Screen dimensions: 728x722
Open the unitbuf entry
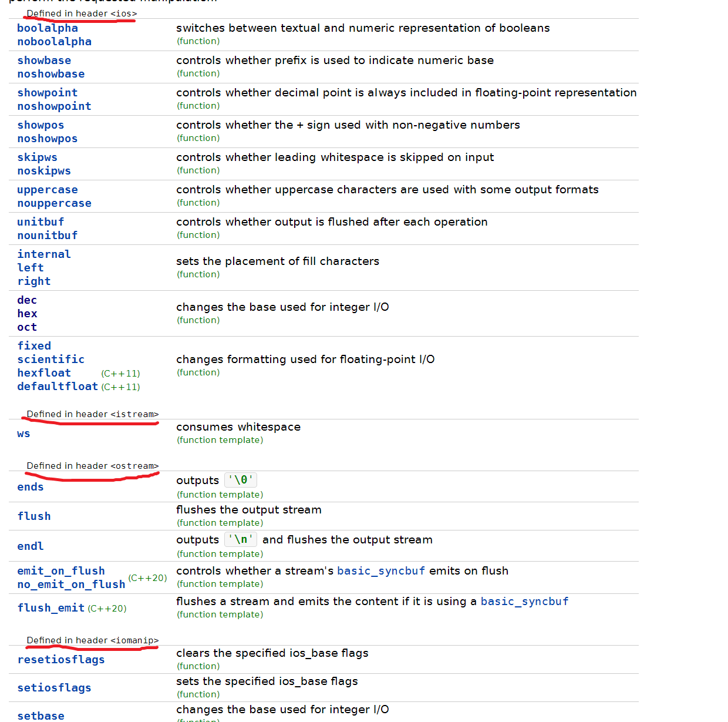pyautogui.click(x=41, y=222)
